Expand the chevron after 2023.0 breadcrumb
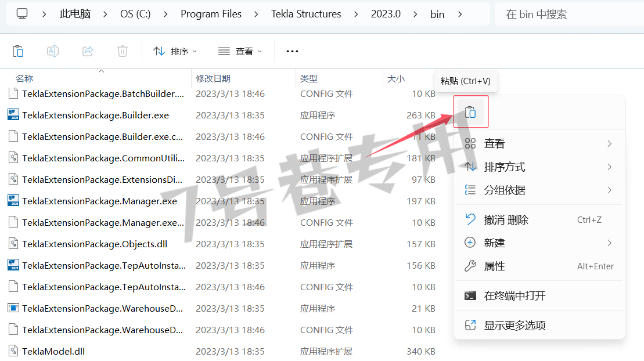 415,14
